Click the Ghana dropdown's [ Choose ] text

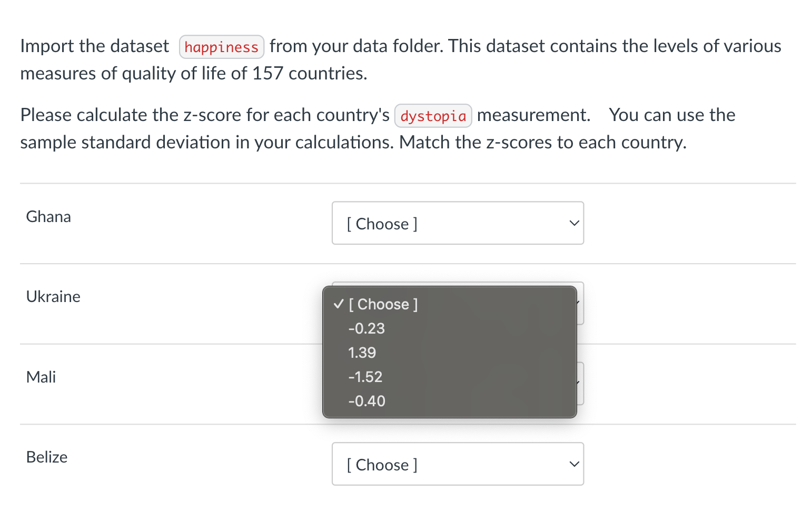tap(382, 223)
